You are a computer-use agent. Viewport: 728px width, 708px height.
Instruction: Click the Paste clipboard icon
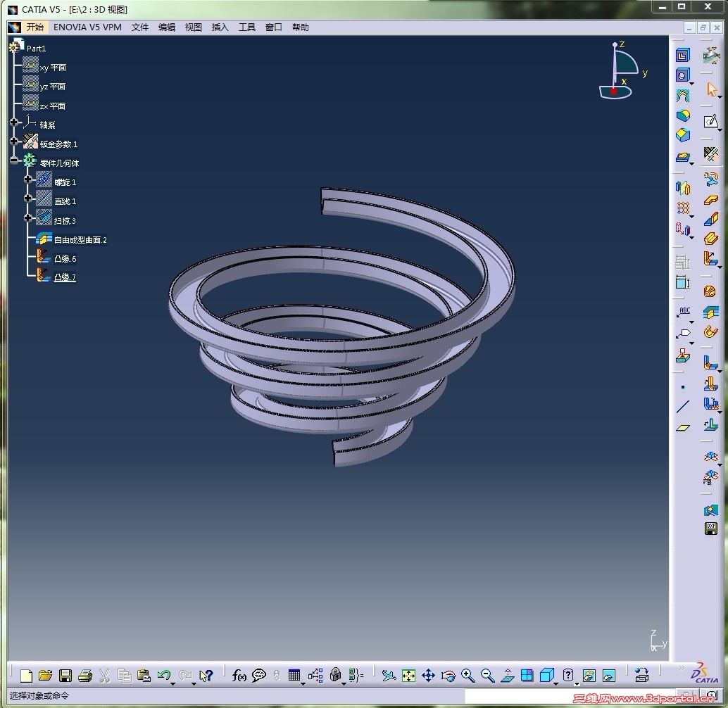(144, 676)
